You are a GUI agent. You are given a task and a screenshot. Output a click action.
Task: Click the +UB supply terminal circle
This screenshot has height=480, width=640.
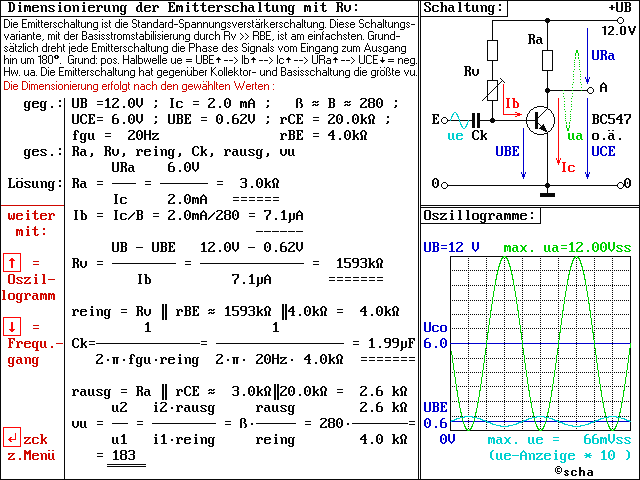tap(620, 20)
